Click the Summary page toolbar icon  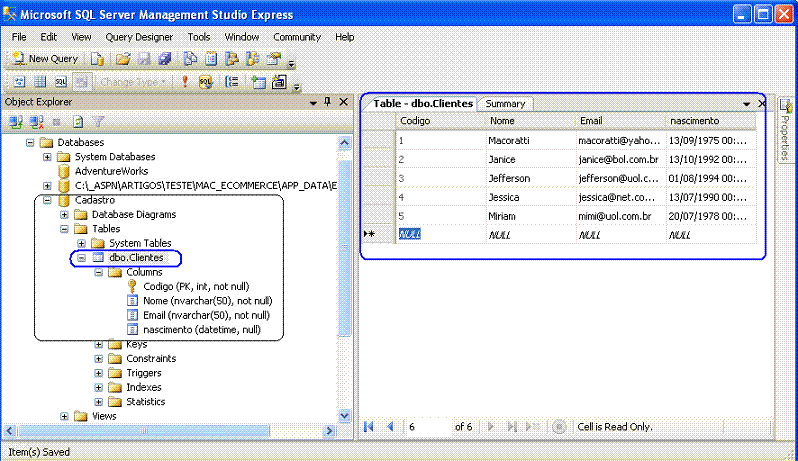point(211,59)
